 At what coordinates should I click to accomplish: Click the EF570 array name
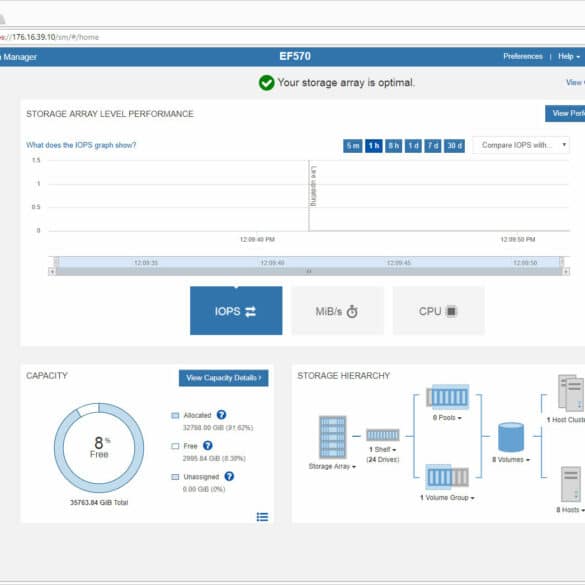click(x=295, y=56)
